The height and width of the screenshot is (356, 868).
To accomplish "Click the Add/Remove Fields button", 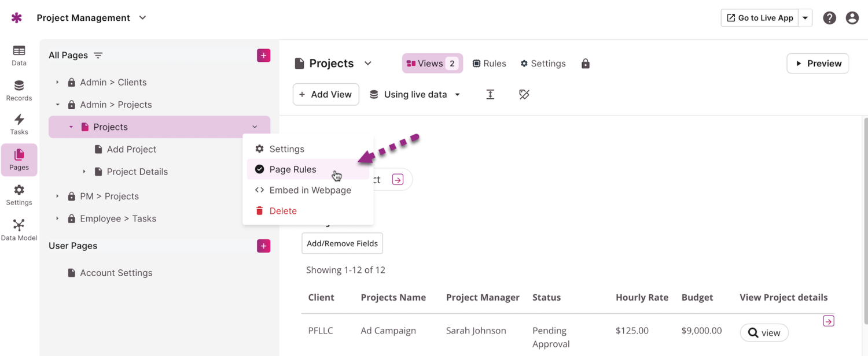I will (342, 243).
